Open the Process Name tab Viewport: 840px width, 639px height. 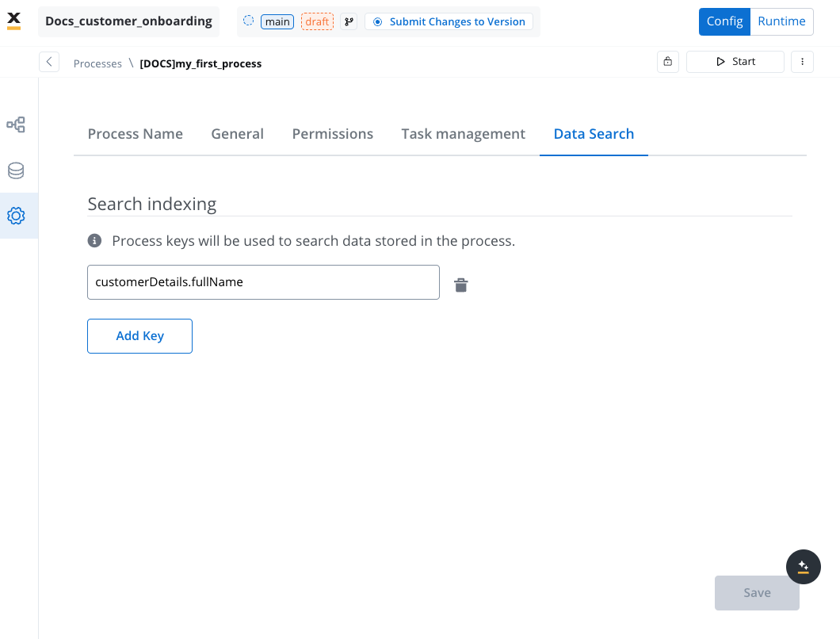pyautogui.click(x=135, y=134)
